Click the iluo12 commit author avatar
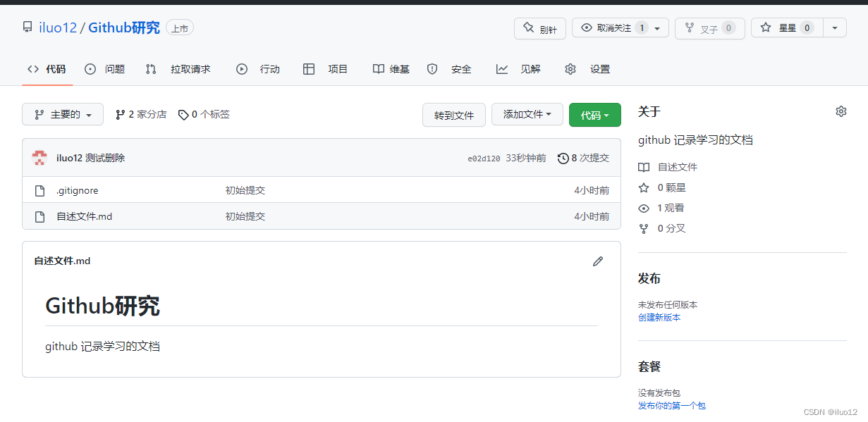The width and height of the screenshot is (868, 422). [39, 158]
